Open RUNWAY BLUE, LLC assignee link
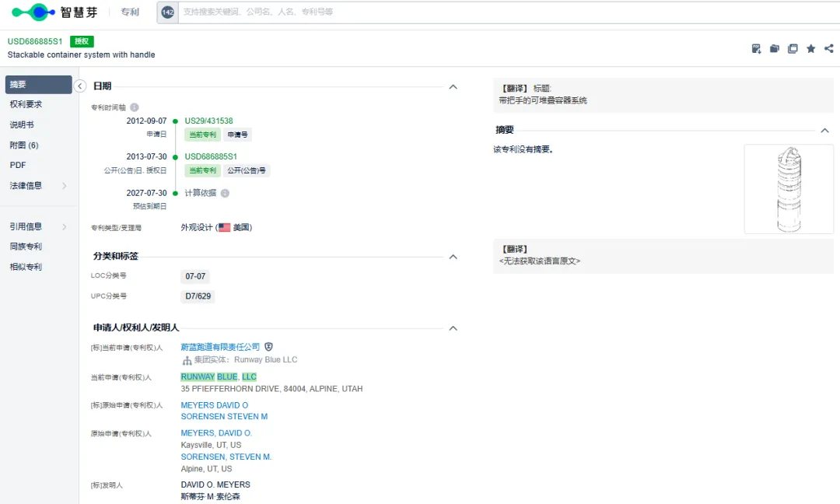 click(x=219, y=377)
